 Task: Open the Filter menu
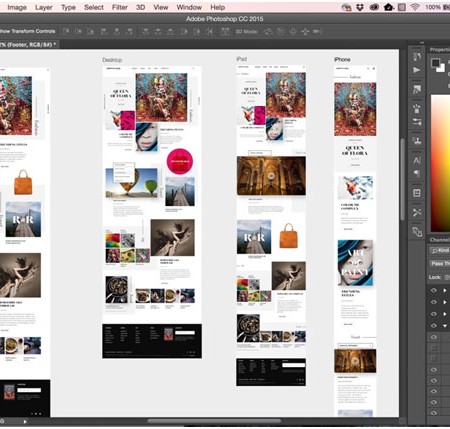(120, 7)
